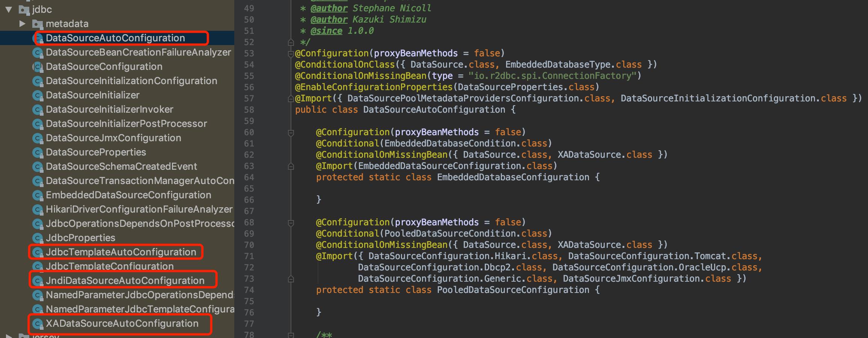Click the DataSourceTransactionManagerAutoCon class icon

[38, 181]
